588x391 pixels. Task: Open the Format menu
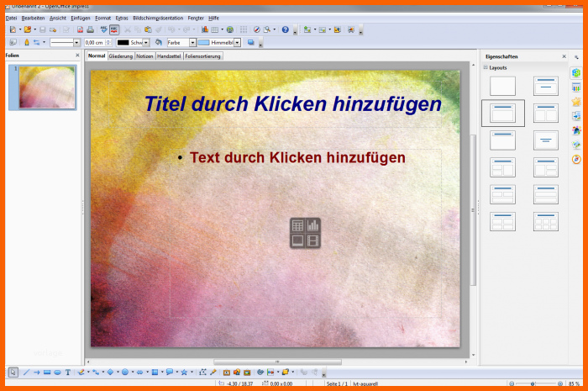coord(102,18)
